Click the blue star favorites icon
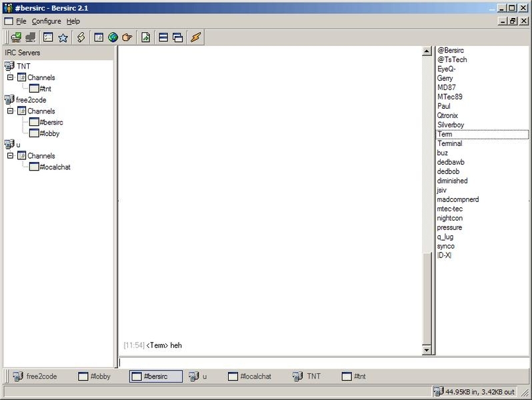 pyautogui.click(x=63, y=37)
